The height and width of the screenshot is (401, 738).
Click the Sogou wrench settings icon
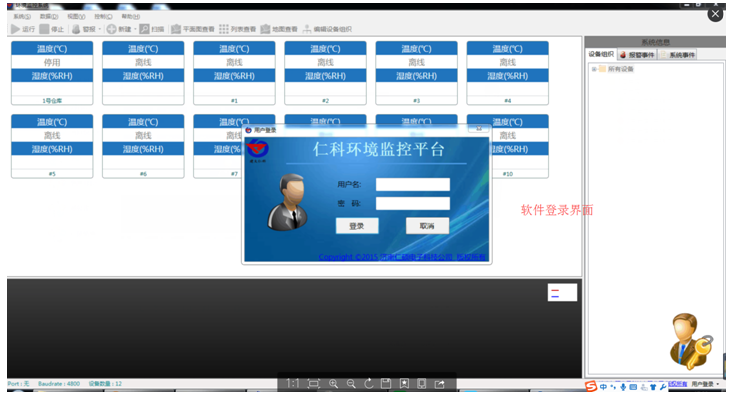pyautogui.click(x=663, y=387)
